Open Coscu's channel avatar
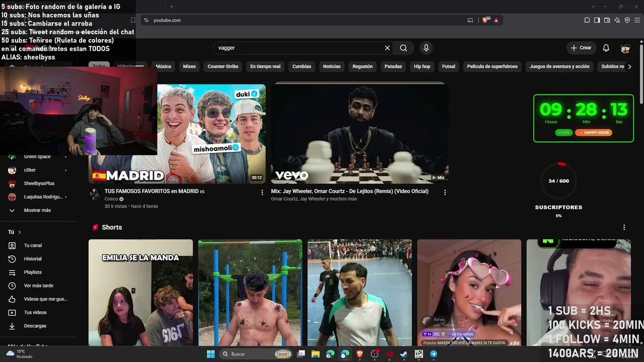The image size is (644, 362). [95, 194]
